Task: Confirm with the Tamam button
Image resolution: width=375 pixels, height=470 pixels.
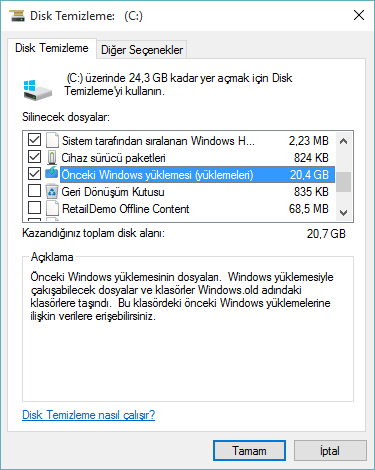Action: click(x=249, y=451)
